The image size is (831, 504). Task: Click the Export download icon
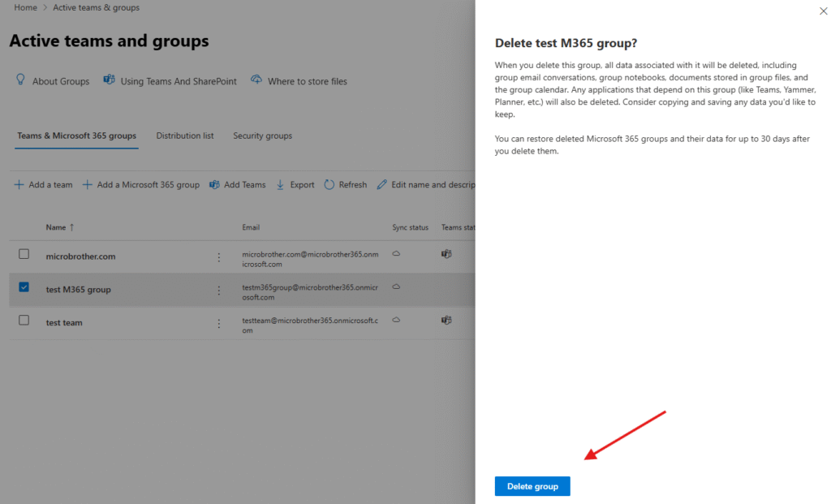point(281,184)
